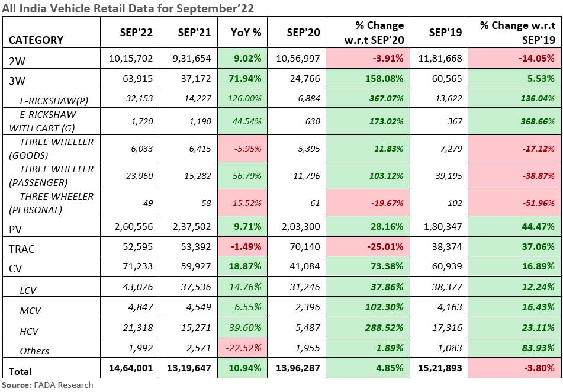Select the red -1.49% YoY cell
Viewport: 563px width, 392px height.
[x=245, y=247]
